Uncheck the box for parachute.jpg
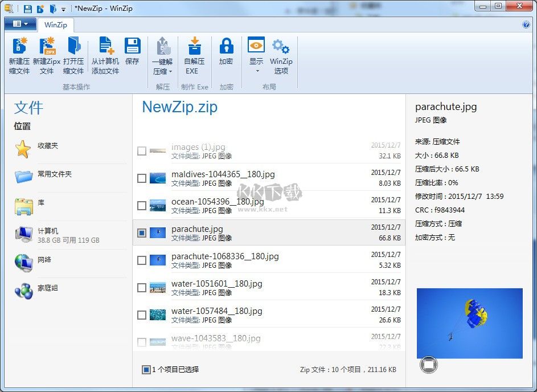Screen dimensions: 537x392 tap(141, 233)
